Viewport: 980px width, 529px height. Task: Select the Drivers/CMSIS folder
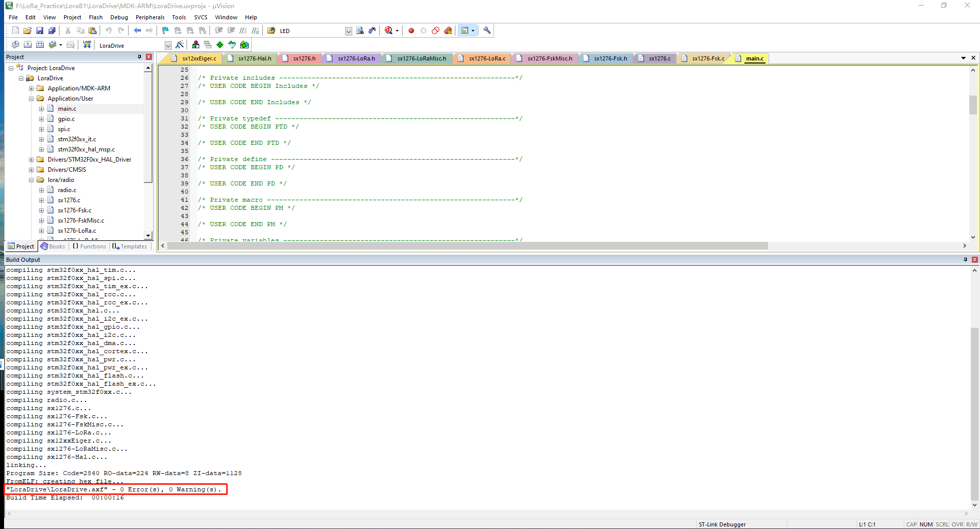tap(67, 170)
